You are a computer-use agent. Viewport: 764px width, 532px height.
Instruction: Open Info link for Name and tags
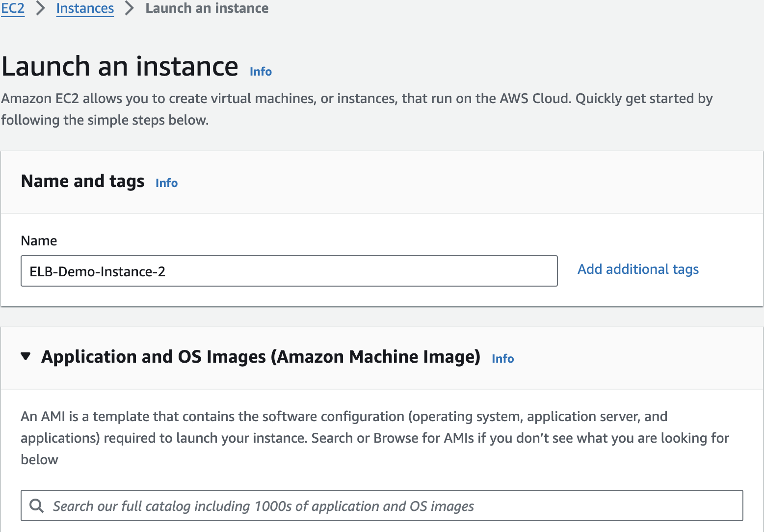pos(166,183)
